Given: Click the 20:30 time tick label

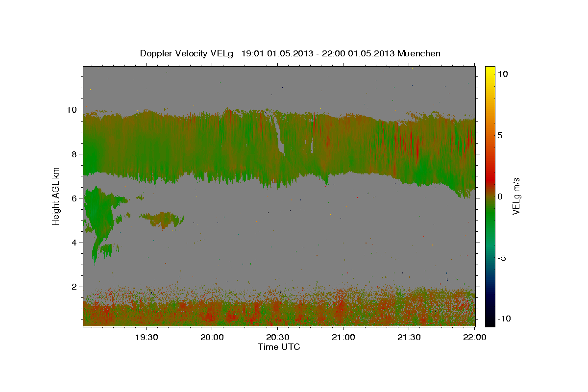Looking at the screenshot, I should tap(278, 337).
